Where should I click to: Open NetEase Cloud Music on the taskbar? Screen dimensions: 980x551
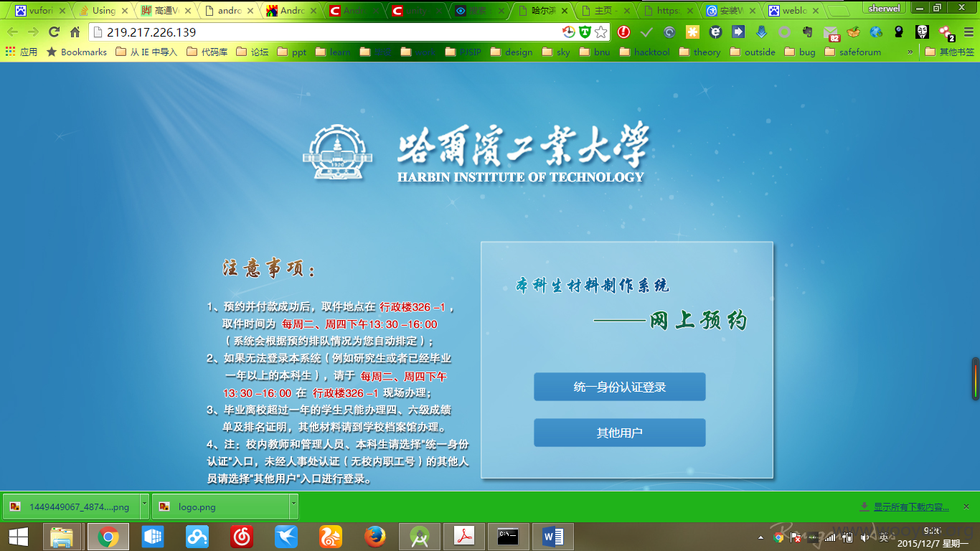pos(242,537)
